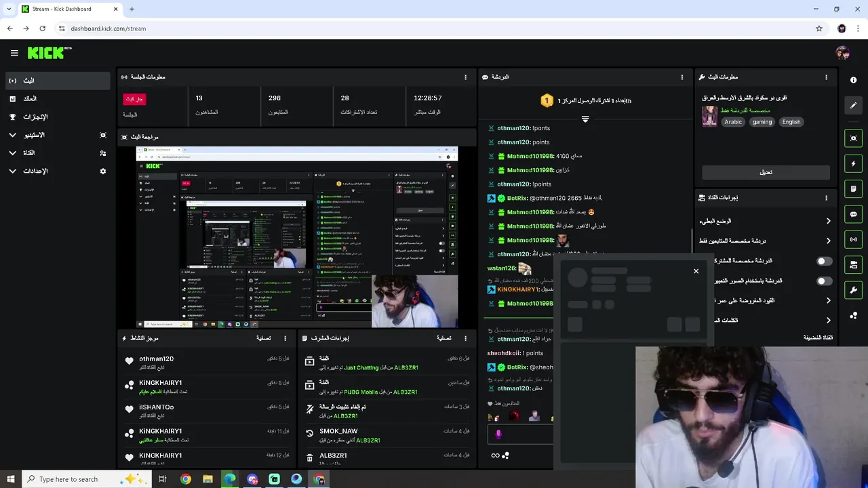
Task: Reload the page with the browser refresh button
Action: click(x=42, y=28)
